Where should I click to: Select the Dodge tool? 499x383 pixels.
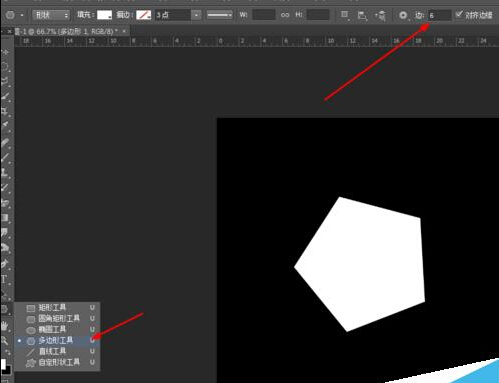(x=5, y=248)
